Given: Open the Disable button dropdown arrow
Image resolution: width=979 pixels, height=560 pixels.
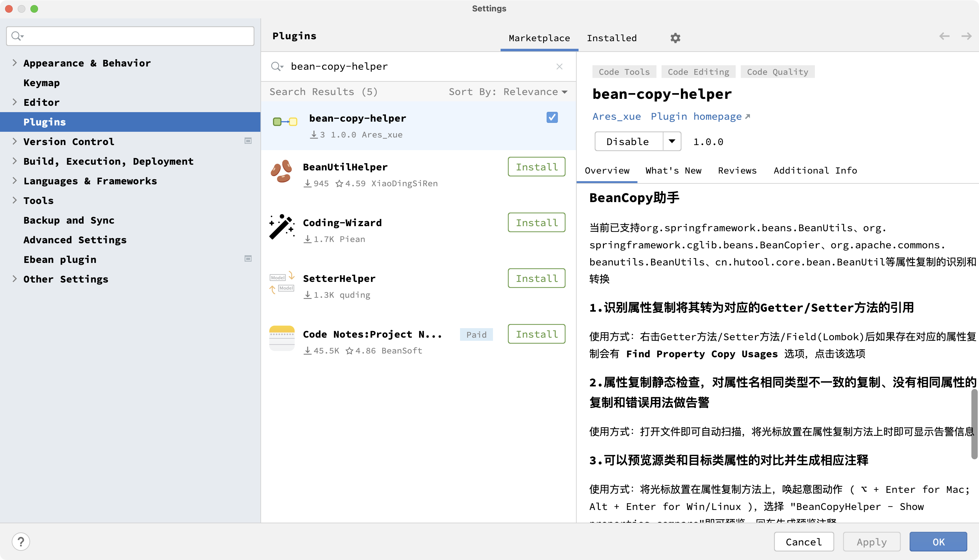Looking at the screenshot, I should pos(672,141).
